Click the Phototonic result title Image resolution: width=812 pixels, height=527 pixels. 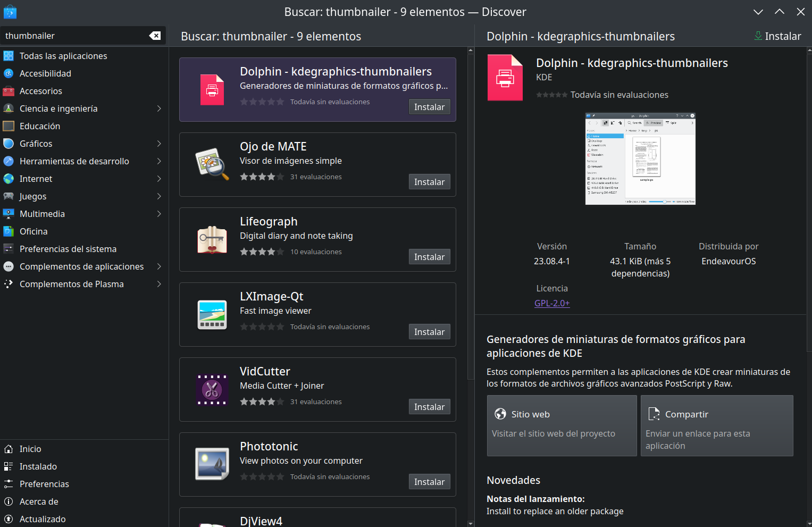pyautogui.click(x=269, y=446)
